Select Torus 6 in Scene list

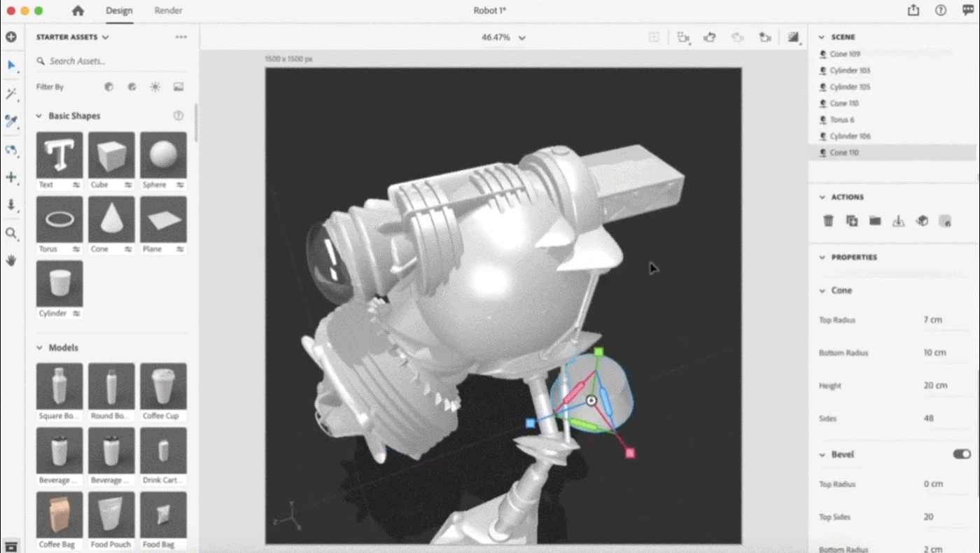[x=892, y=120]
